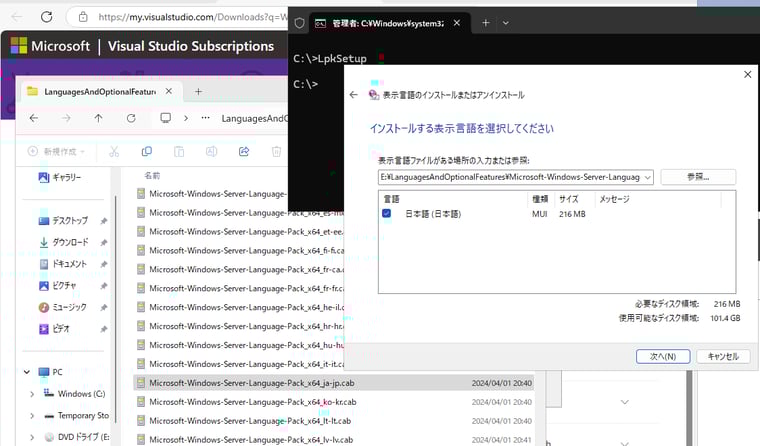Screen dimensions: 760x446
Task: Click the Copy icon in Explorer toolbar
Action: click(146, 152)
